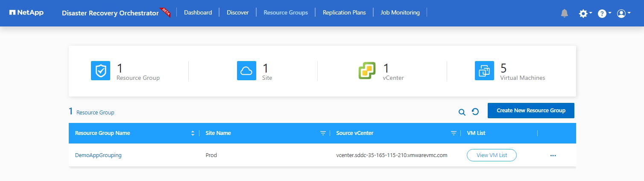Filter the Source vCenter column
This screenshot has width=644, height=181.
[x=454, y=133]
